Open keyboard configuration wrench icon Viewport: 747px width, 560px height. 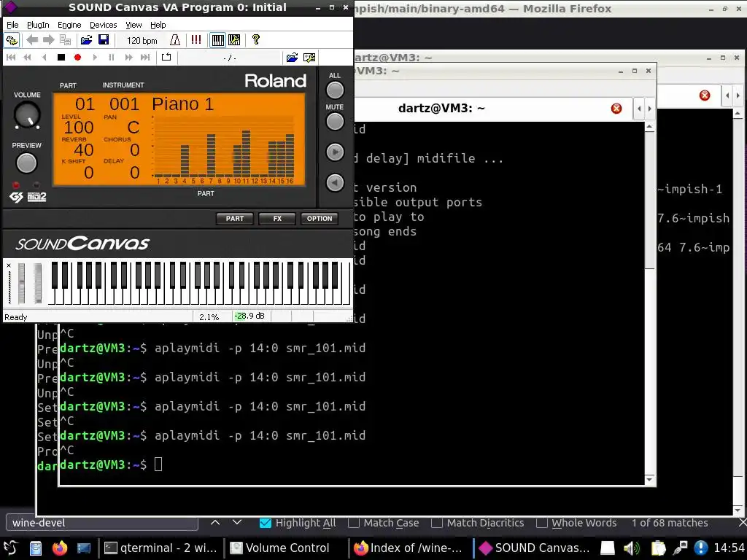(x=234, y=41)
